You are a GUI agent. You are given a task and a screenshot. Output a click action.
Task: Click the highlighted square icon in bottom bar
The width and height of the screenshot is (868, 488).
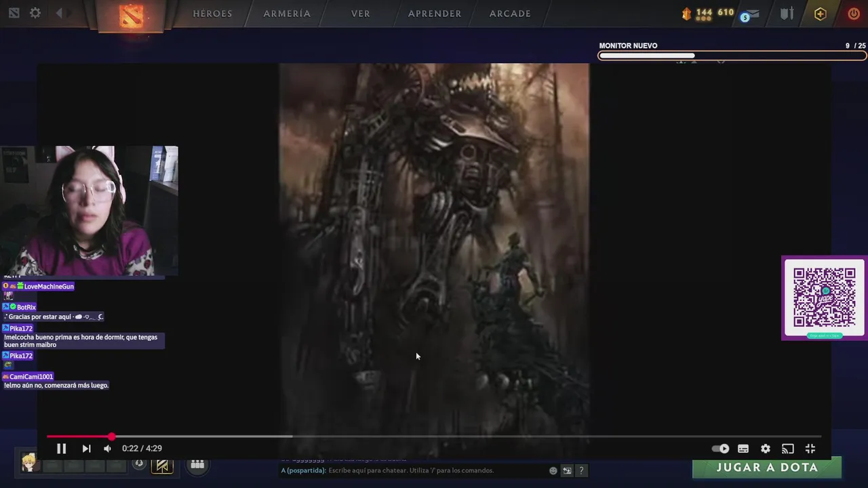click(162, 465)
